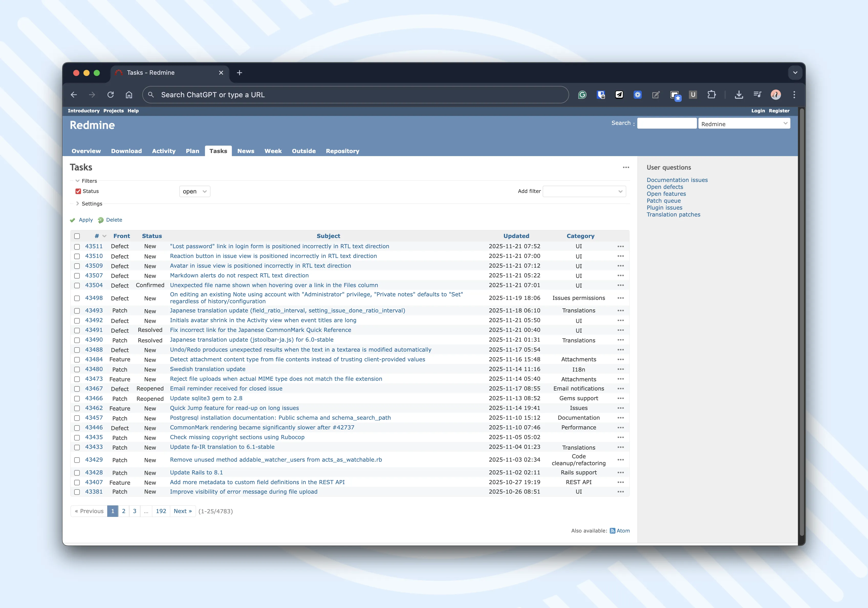Switch to the Activity tab
The height and width of the screenshot is (608, 868).
[164, 151]
